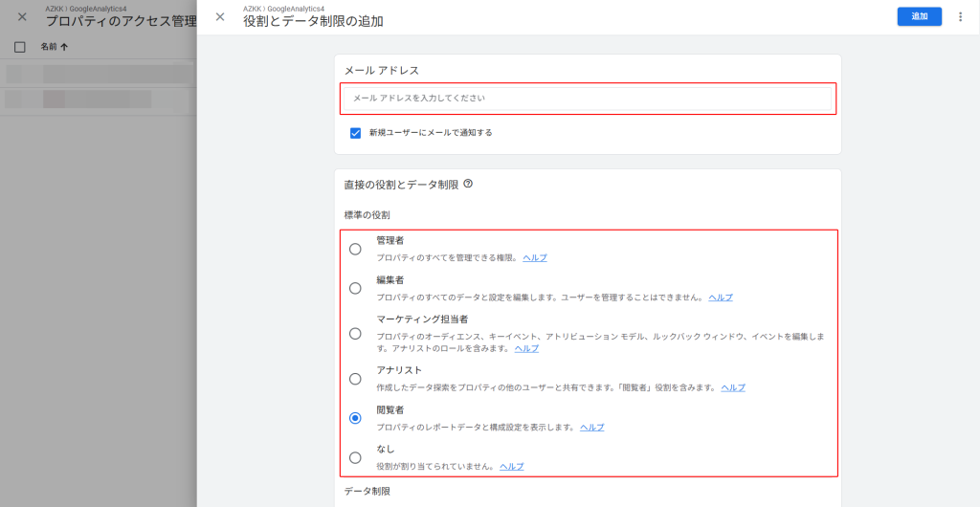Click the help icon beside 直接の役割とデータ制限
The height and width of the screenshot is (507, 980).
(468, 184)
